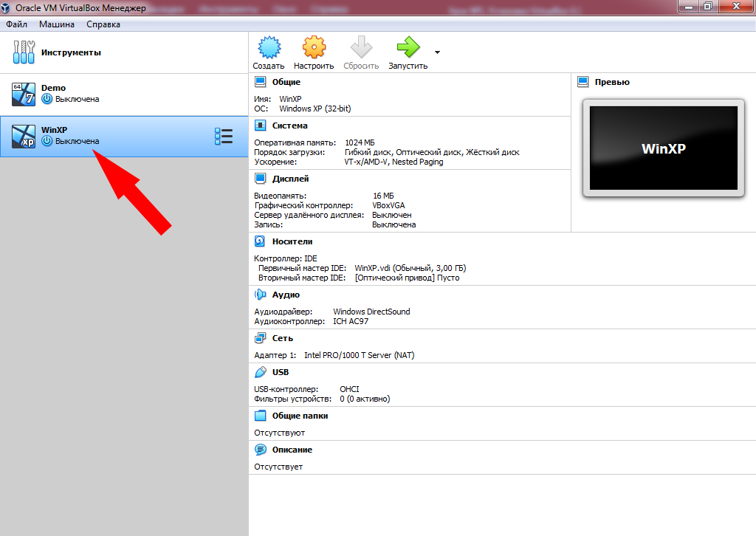Open the Носители settings header link

[292, 241]
